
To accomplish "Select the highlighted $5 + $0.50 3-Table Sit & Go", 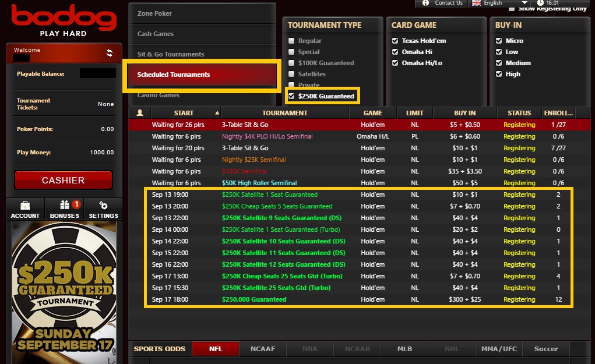I will click(x=360, y=125).
